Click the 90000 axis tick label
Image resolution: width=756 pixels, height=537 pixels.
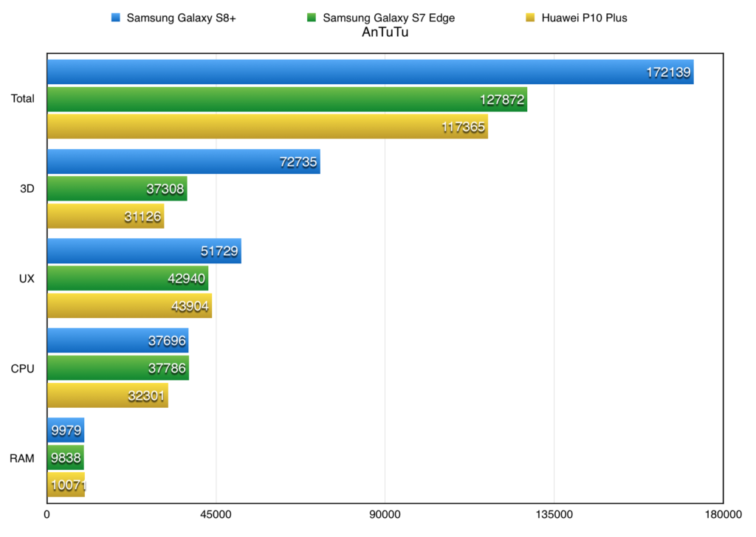point(385,515)
